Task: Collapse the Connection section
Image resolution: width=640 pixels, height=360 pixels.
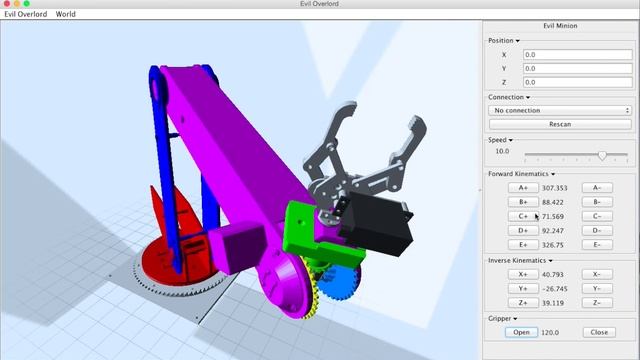Action: (x=509, y=97)
